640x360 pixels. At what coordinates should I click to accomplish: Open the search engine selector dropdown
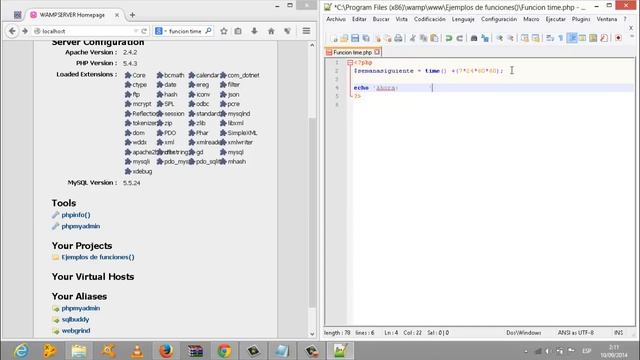[161, 31]
